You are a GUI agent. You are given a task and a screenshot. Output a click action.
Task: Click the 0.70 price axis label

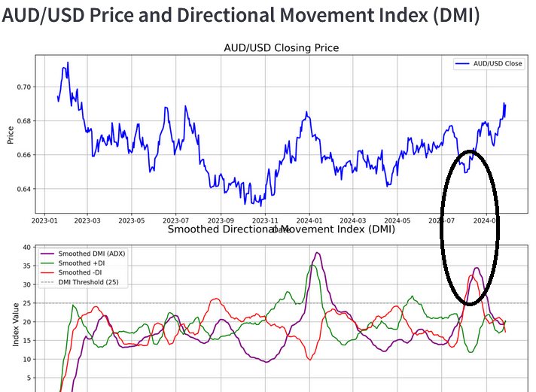click(x=24, y=87)
